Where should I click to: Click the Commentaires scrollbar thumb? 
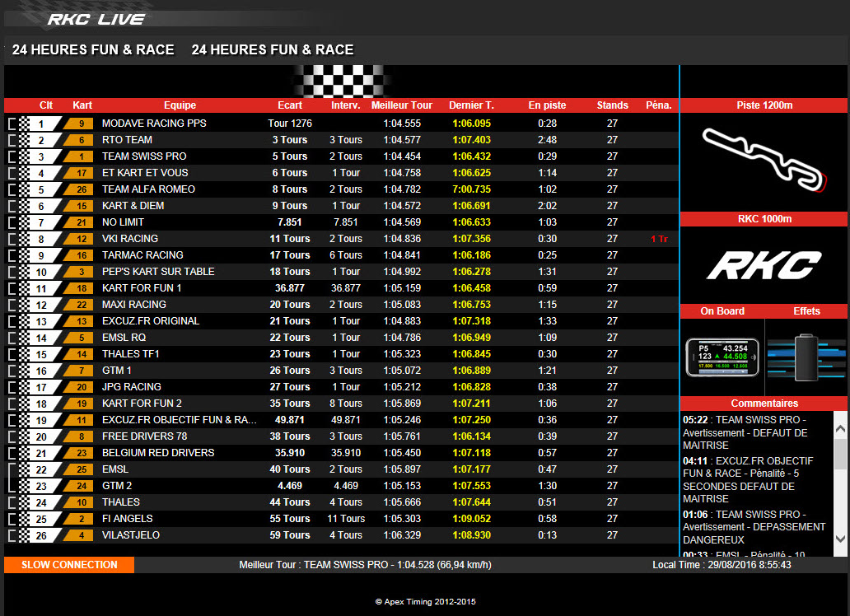841,453
